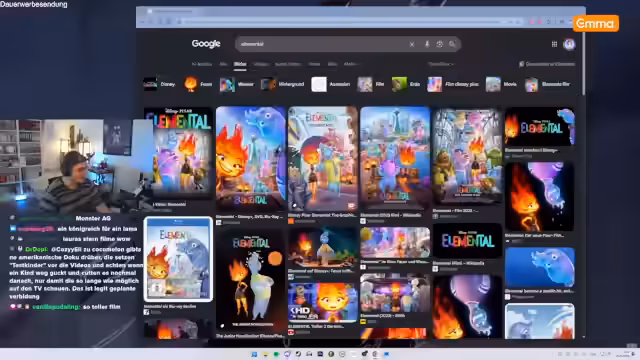The width and height of the screenshot is (640, 360).
Task: Click the Google logo
Action: pos(206,44)
